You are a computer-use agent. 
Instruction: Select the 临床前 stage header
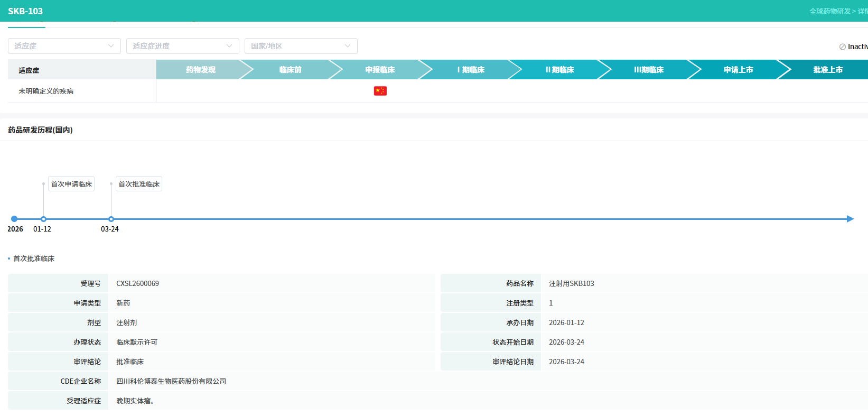pyautogui.click(x=290, y=70)
